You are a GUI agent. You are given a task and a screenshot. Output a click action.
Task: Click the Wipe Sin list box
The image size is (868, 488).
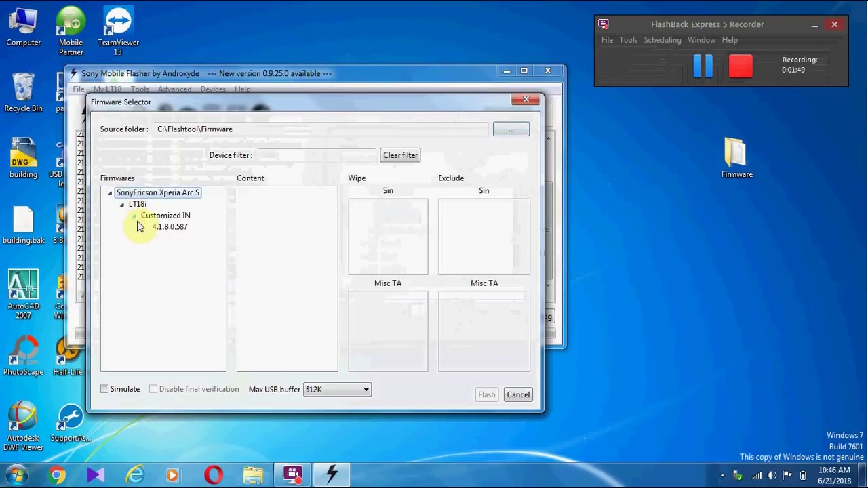[x=388, y=237]
